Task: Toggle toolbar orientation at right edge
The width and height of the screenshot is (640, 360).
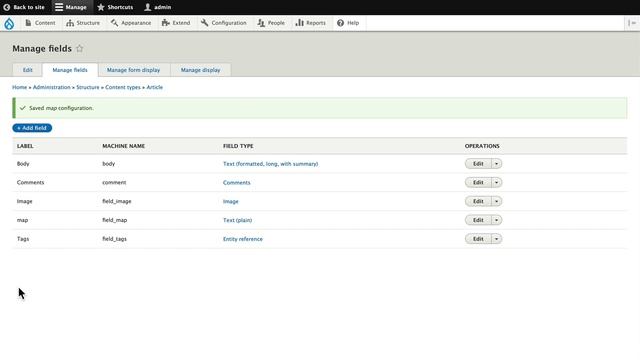Action: 631,23
